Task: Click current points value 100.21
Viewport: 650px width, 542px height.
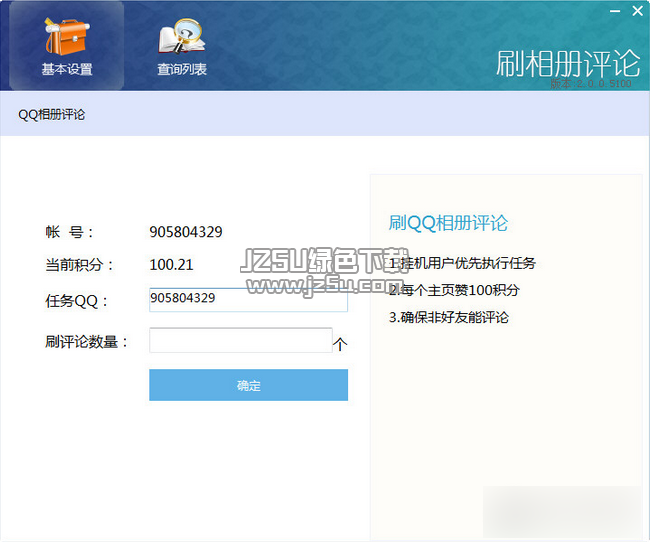Action: coord(171,265)
